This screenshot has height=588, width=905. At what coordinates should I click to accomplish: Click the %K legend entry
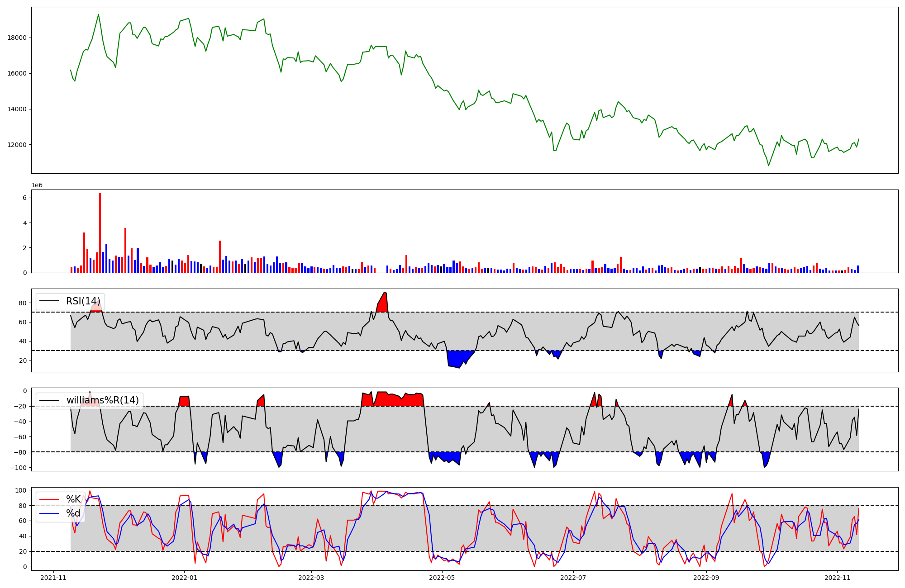click(73, 499)
